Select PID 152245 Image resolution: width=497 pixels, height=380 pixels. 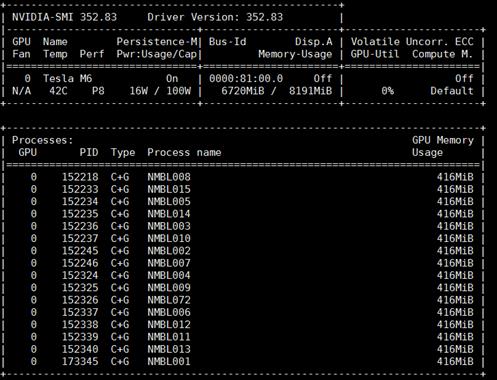80,251
